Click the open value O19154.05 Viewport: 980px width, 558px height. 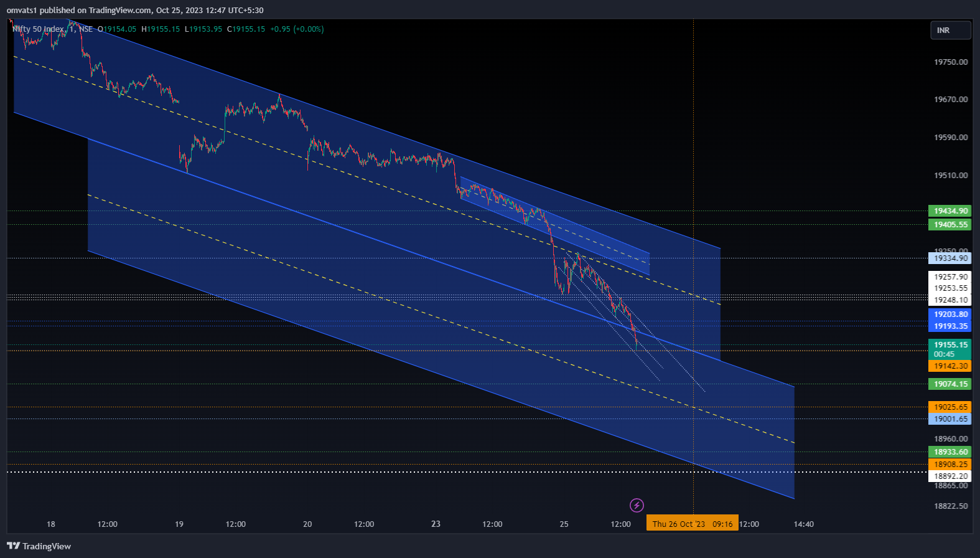116,29
